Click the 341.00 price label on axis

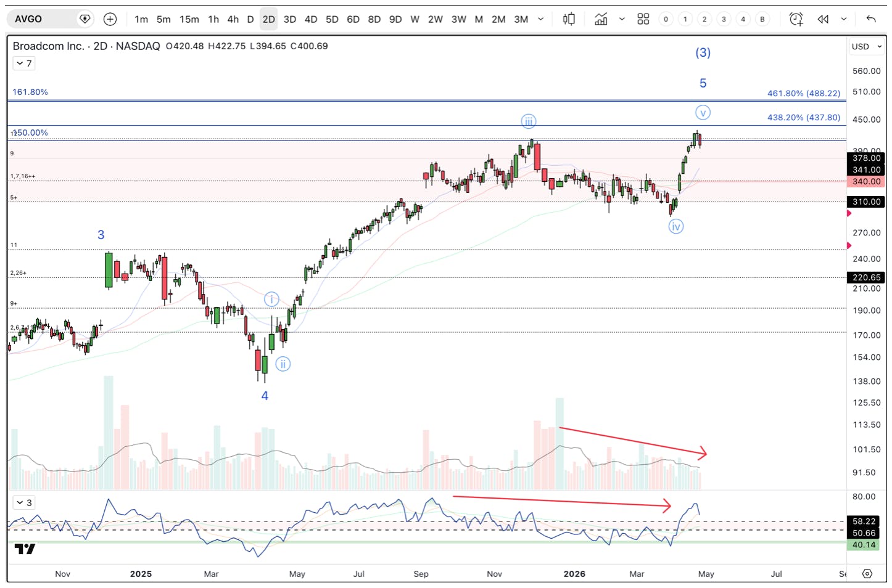(x=866, y=170)
